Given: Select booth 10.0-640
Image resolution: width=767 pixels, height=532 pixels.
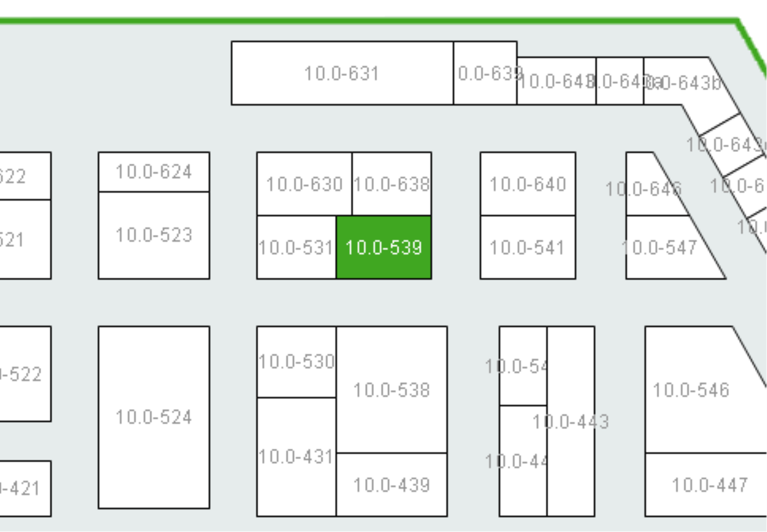Looking at the screenshot, I should [528, 184].
